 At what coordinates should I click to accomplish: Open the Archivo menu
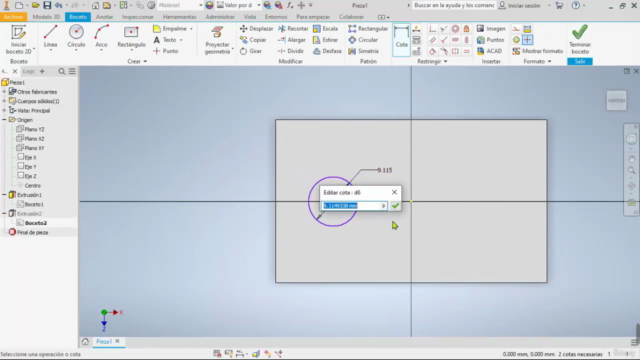pos(13,17)
